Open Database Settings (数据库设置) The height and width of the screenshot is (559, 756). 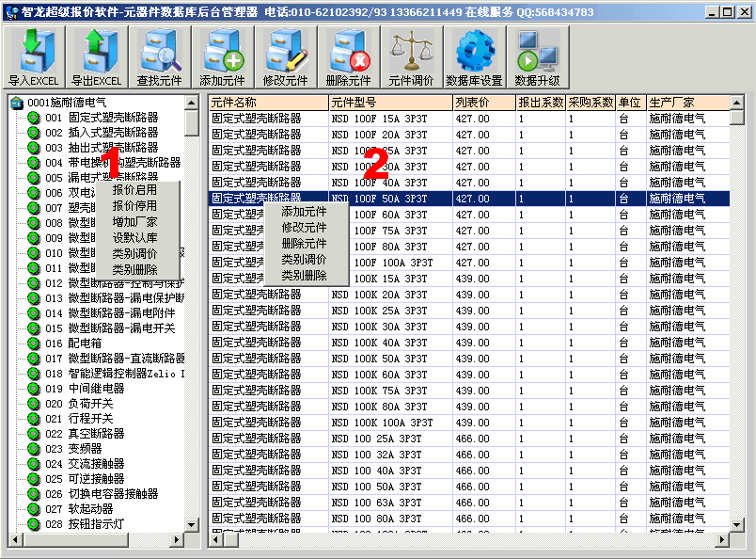point(474,56)
